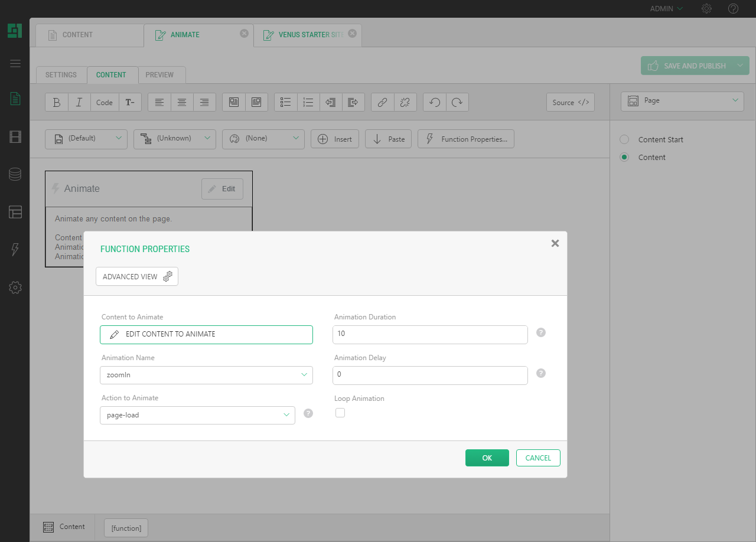Open the Data perspective in sidebar
The image size is (756, 542).
15,174
